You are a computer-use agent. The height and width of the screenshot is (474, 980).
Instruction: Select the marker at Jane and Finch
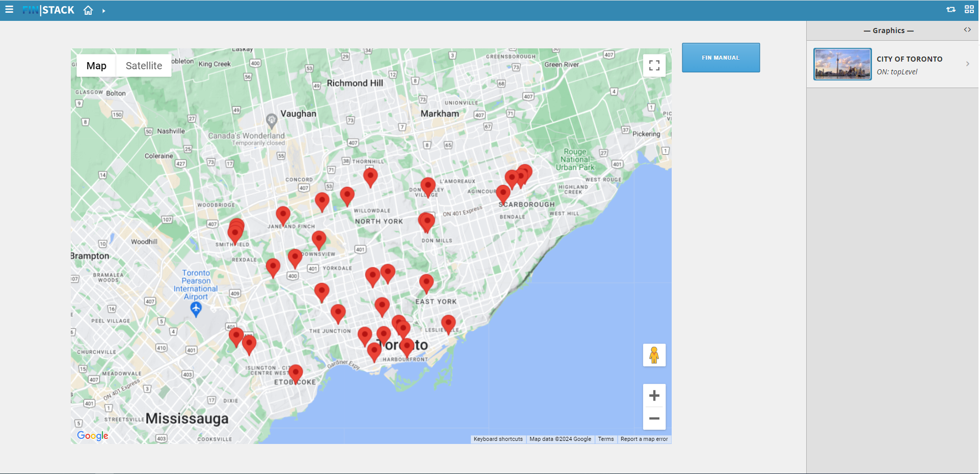283,216
